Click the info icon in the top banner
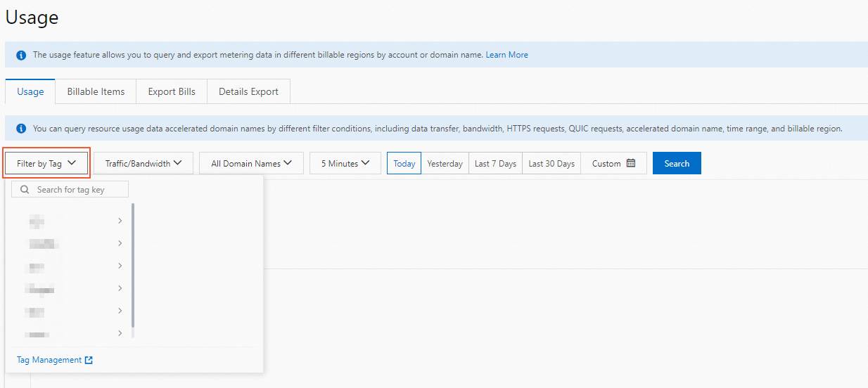 (x=21, y=55)
